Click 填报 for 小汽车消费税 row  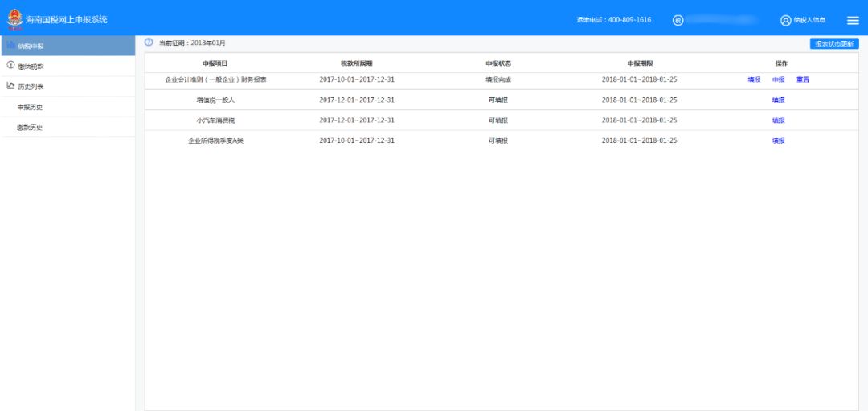(x=778, y=120)
